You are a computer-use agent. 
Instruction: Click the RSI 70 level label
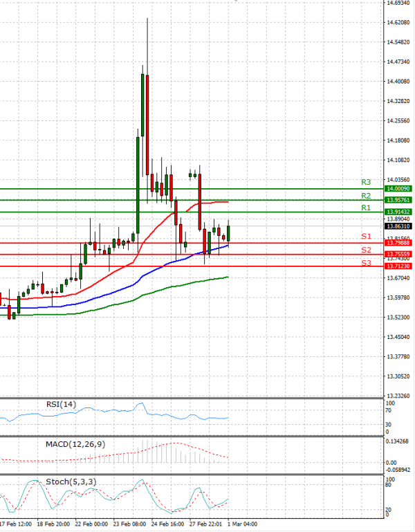click(x=389, y=410)
